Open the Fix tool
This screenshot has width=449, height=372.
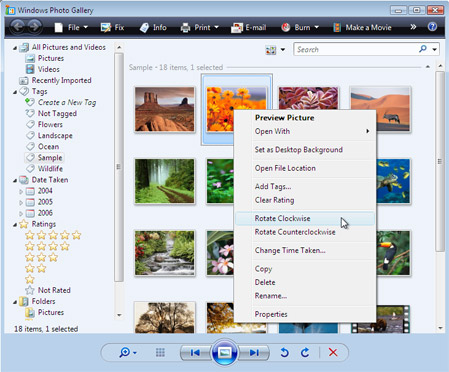tap(112, 27)
